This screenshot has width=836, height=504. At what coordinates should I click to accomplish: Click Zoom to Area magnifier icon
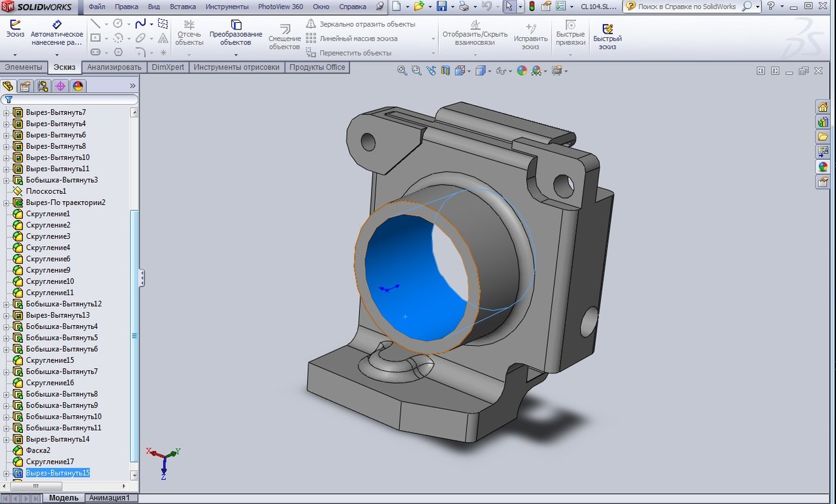pyautogui.click(x=417, y=71)
